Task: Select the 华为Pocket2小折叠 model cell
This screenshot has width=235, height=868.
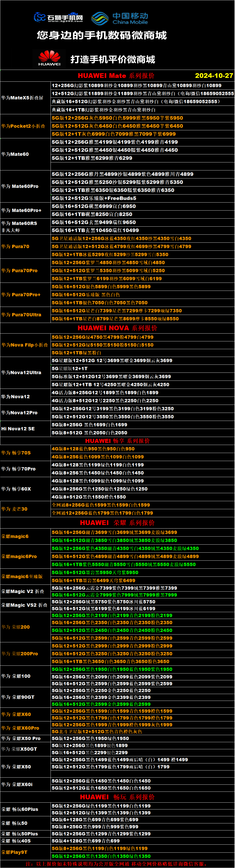Action: click(x=26, y=126)
